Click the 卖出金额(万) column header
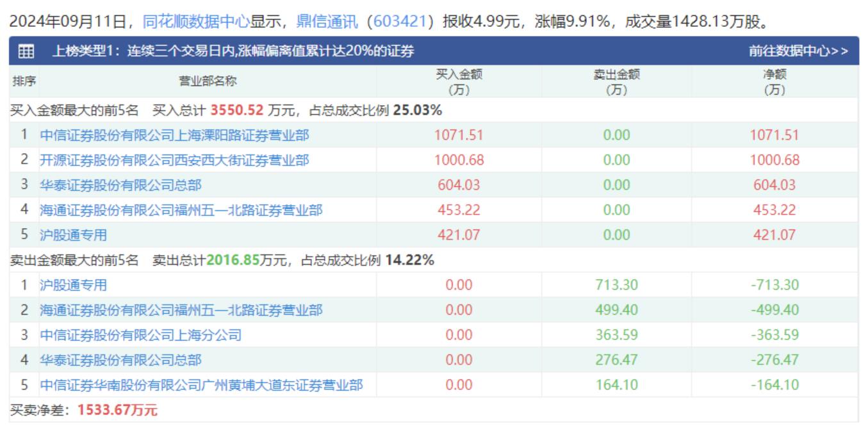The image size is (868, 426). (616, 82)
